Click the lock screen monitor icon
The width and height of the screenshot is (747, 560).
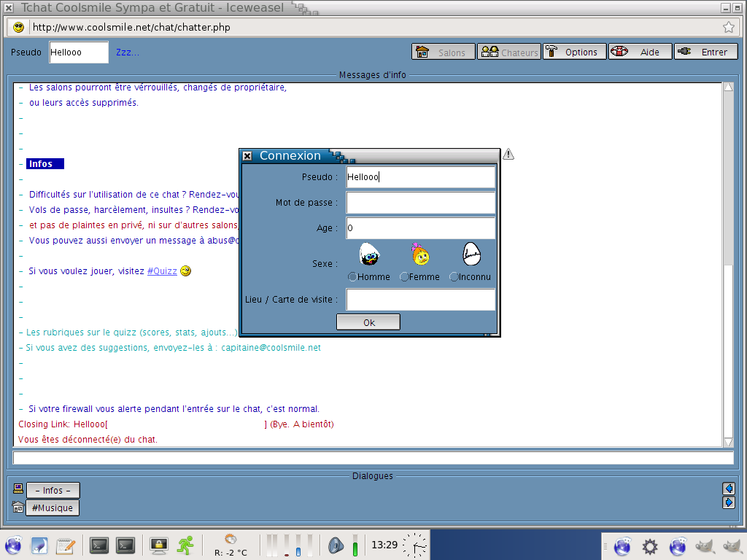[x=158, y=545]
